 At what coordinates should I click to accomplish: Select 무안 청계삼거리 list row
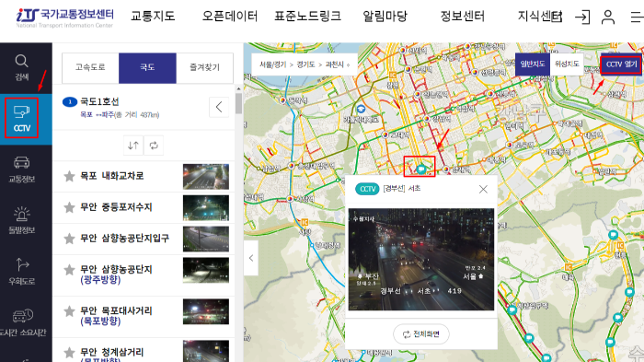tap(144, 350)
